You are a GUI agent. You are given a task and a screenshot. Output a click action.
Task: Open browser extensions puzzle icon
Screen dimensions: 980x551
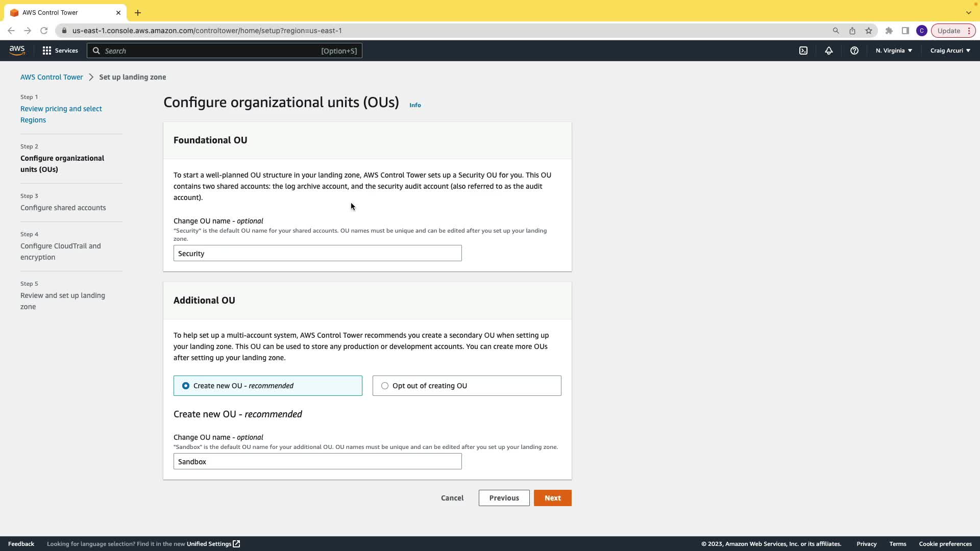pyautogui.click(x=889, y=31)
